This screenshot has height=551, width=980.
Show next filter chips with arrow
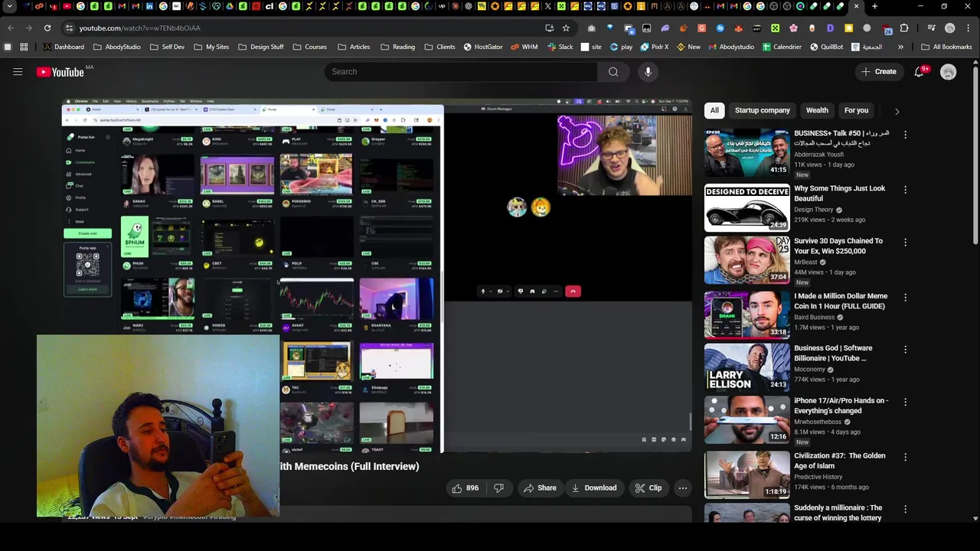897,111
